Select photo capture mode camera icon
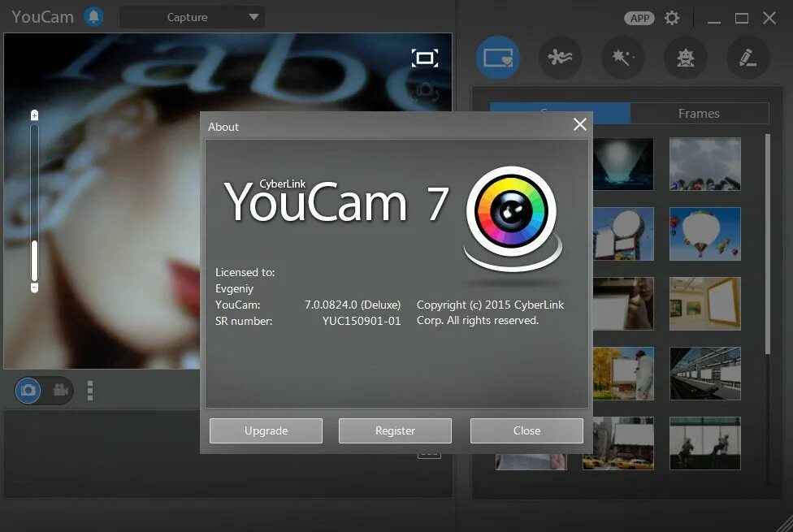Screen dimensions: 793x532 (x=28, y=391)
